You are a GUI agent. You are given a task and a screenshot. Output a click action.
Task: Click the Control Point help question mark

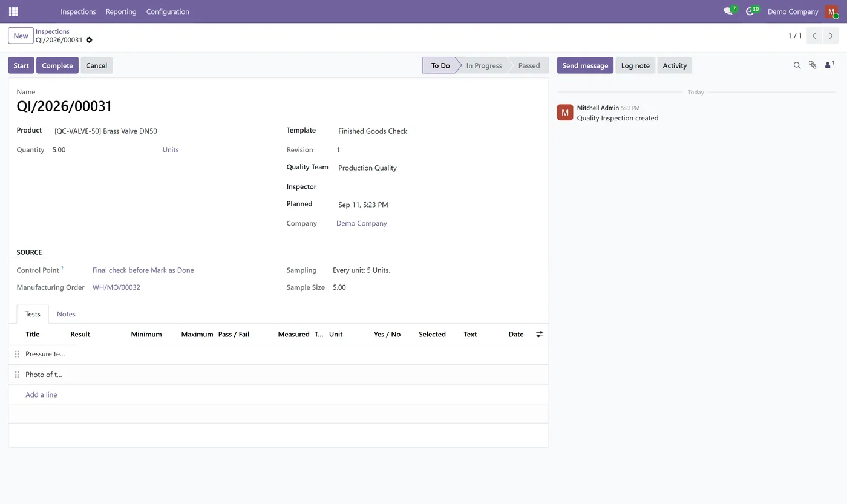[62, 268]
